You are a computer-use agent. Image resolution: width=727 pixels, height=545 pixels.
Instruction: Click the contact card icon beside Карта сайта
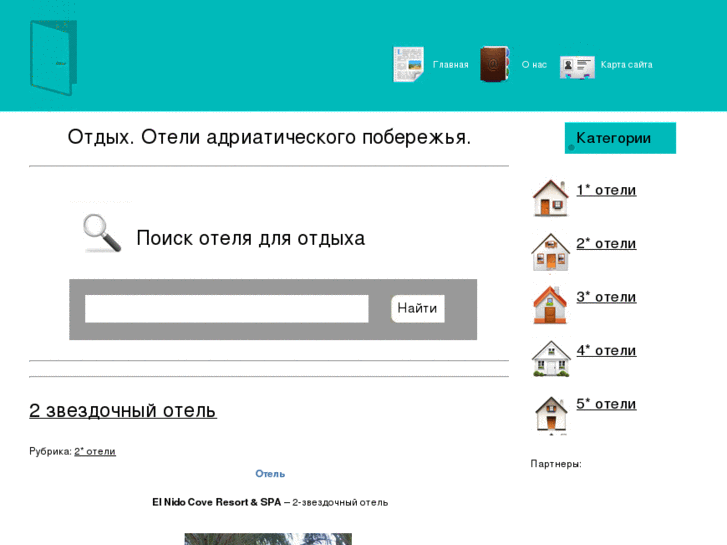577,67
